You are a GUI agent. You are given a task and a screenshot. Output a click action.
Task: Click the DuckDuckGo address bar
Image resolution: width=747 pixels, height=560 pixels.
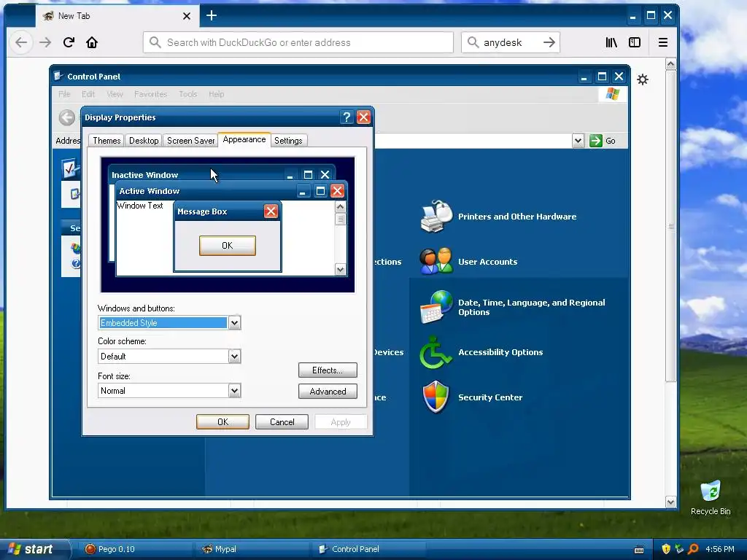(298, 42)
